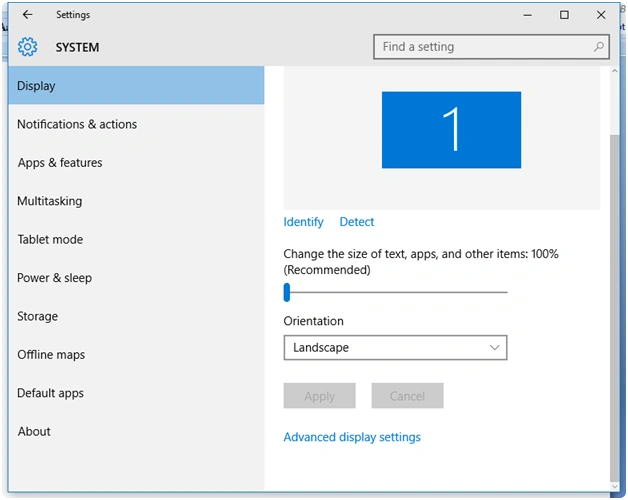
Task: Select Tablet mode in sidebar
Action: [50, 240]
